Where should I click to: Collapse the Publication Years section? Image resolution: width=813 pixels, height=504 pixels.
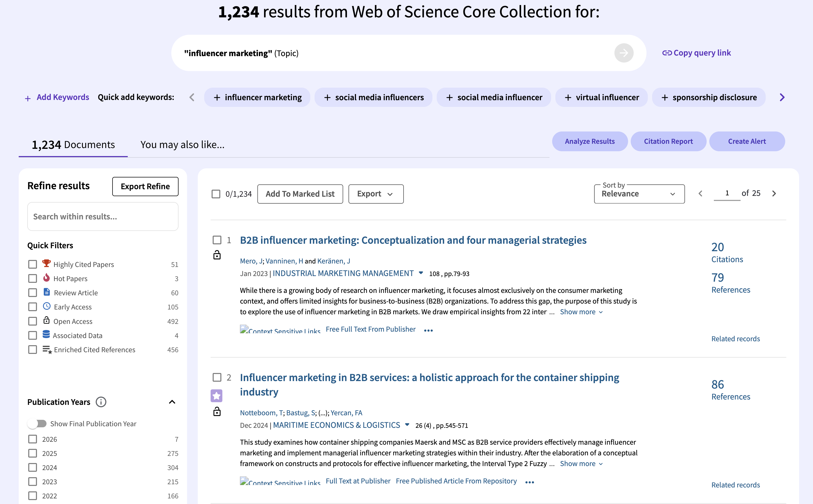click(172, 402)
